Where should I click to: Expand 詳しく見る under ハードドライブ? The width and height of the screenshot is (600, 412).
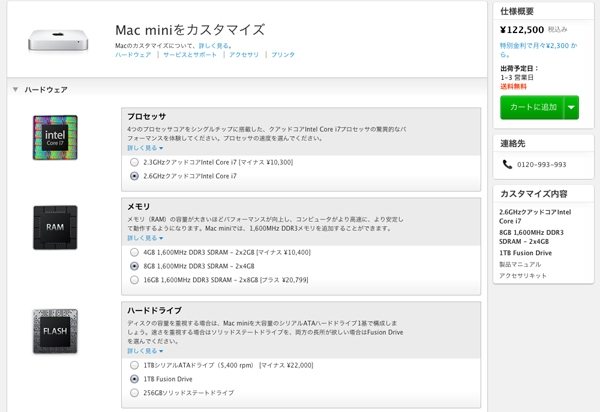pos(145,351)
